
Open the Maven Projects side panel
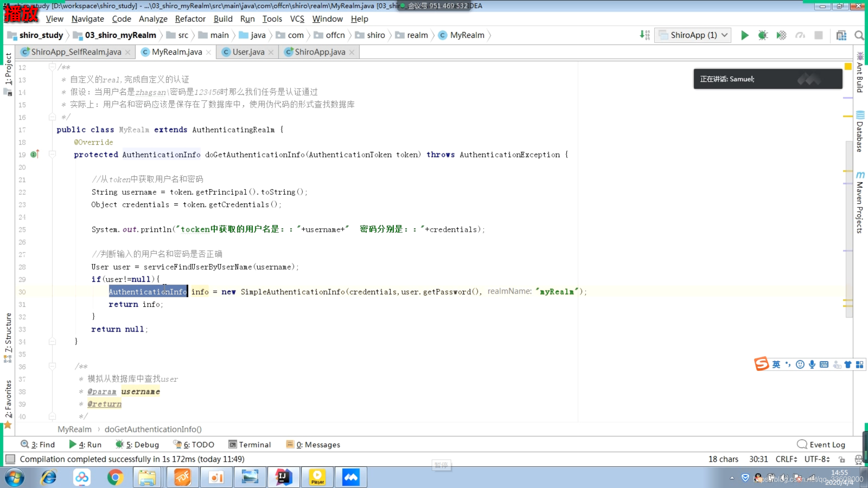pyautogui.click(x=860, y=202)
